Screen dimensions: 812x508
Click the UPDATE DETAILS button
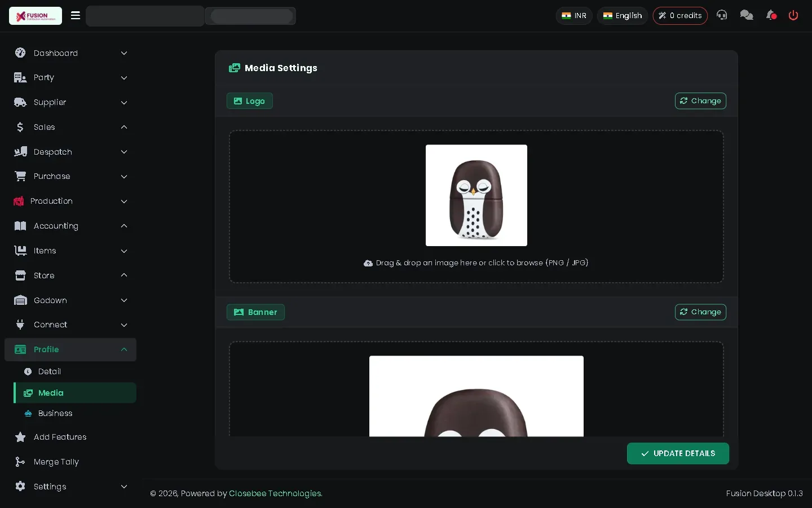[x=678, y=453]
